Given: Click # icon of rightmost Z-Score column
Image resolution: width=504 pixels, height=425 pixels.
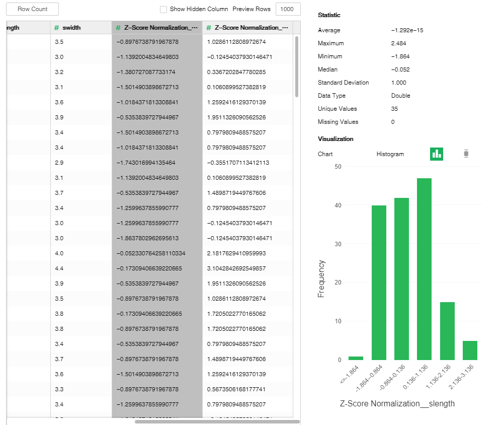Looking at the screenshot, I should [x=208, y=28].
